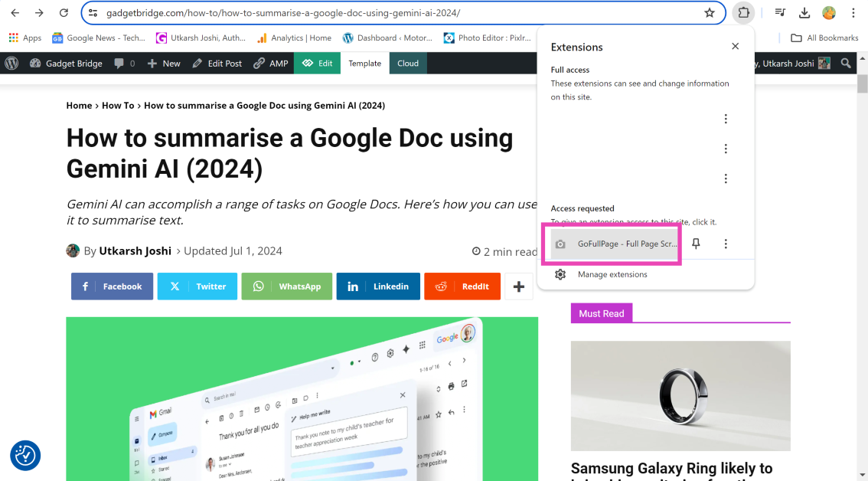Bookmark this page with star icon
This screenshot has width=868, height=481.
pyautogui.click(x=709, y=13)
